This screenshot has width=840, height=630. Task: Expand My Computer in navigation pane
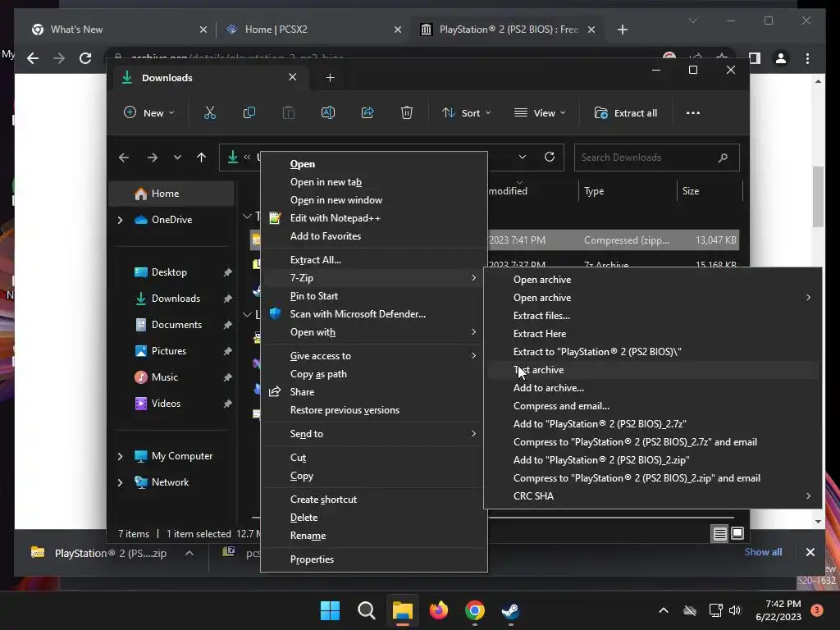tap(120, 456)
